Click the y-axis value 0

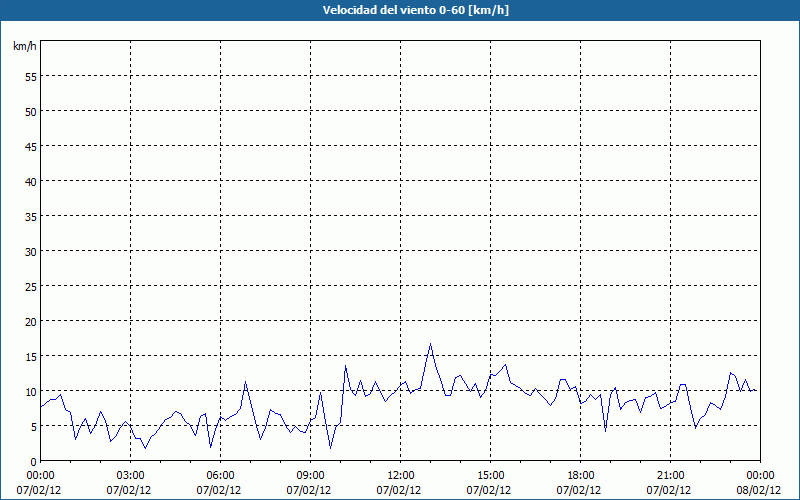(34, 462)
